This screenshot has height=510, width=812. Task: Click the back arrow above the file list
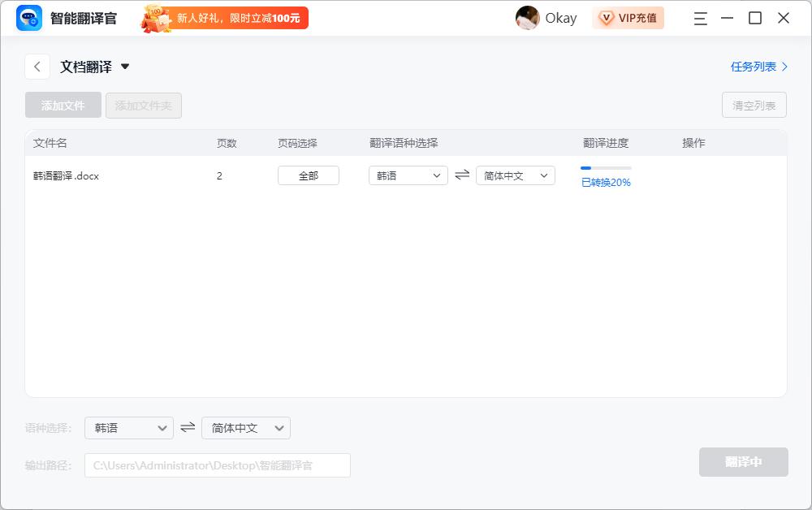37,66
